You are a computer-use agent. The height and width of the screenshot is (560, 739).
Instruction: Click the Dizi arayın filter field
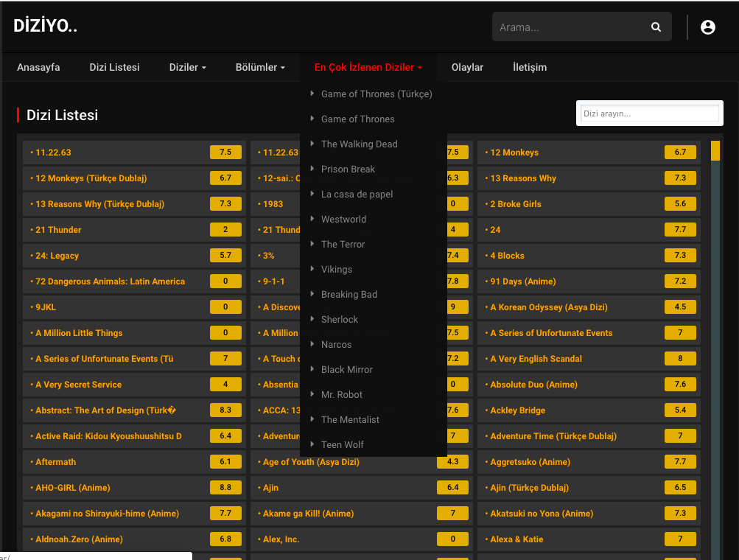click(x=649, y=113)
